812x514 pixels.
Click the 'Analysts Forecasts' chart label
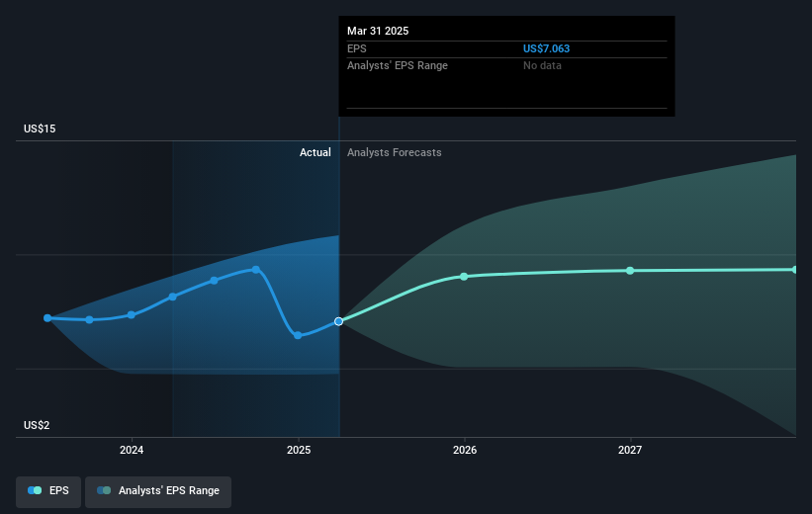394,152
